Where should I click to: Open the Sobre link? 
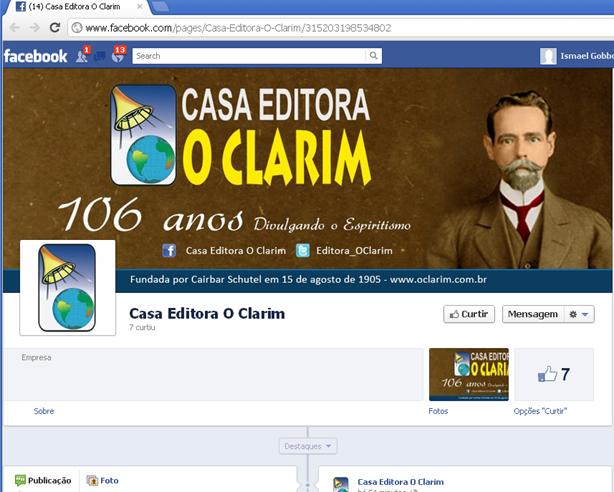[x=44, y=411]
